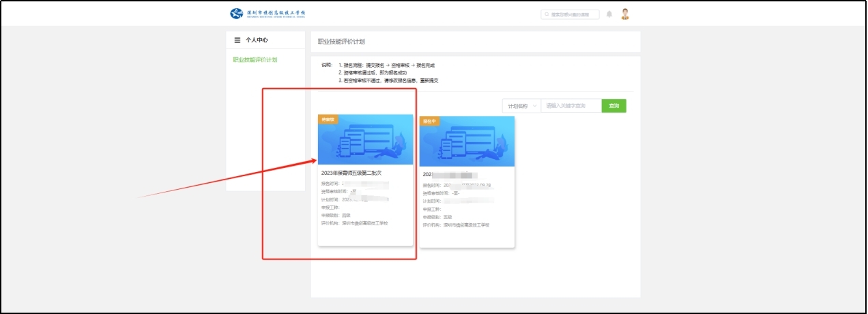Click the user avatar icon
This screenshot has height=314, width=868.
pyautogui.click(x=625, y=14)
